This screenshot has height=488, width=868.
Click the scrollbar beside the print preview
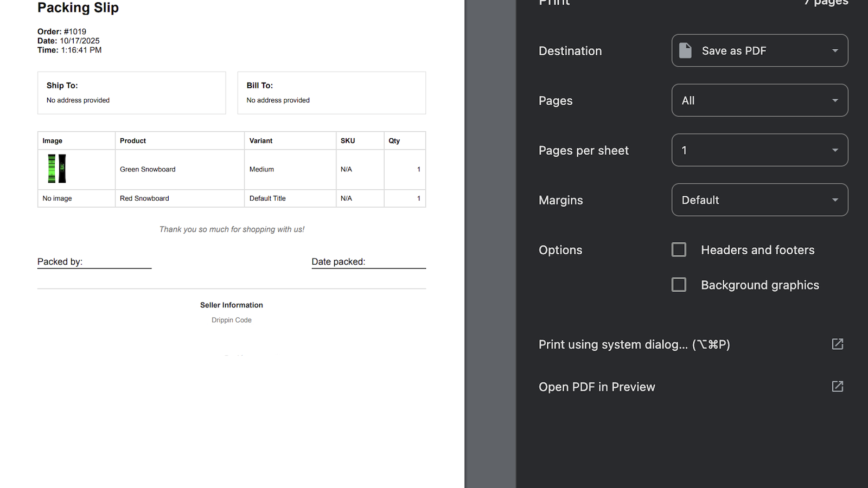tap(490, 244)
